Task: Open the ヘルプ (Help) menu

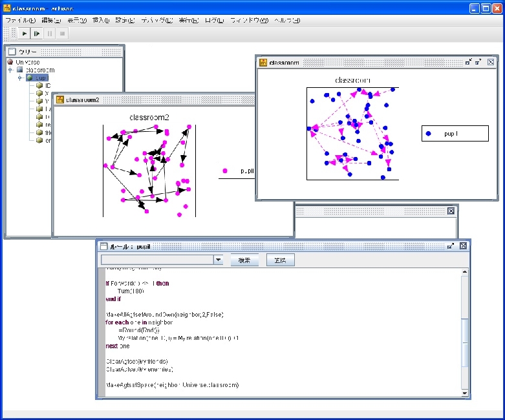Action: 287,21
